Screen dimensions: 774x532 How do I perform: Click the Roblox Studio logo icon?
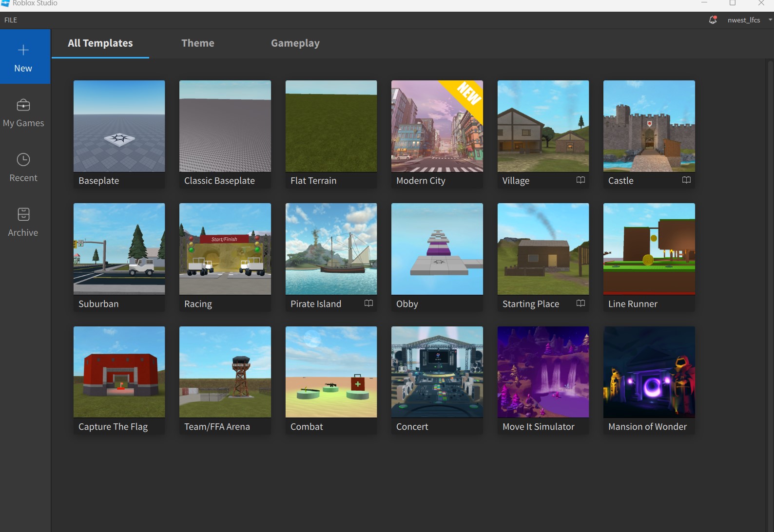click(x=5, y=3)
